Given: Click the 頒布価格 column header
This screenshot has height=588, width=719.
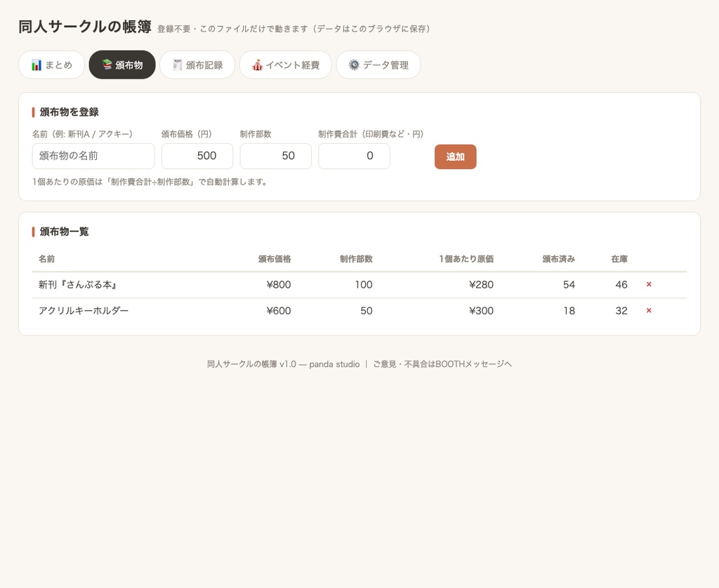Looking at the screenshot, I should (x=275, y=259).
